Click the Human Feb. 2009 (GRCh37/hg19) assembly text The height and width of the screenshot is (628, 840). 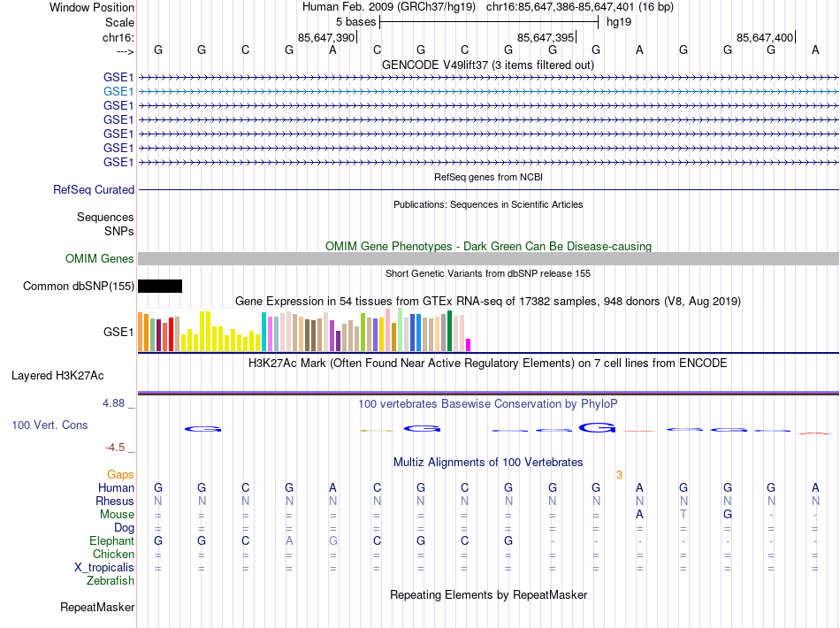pyautogui.click(x=388, y=7)
